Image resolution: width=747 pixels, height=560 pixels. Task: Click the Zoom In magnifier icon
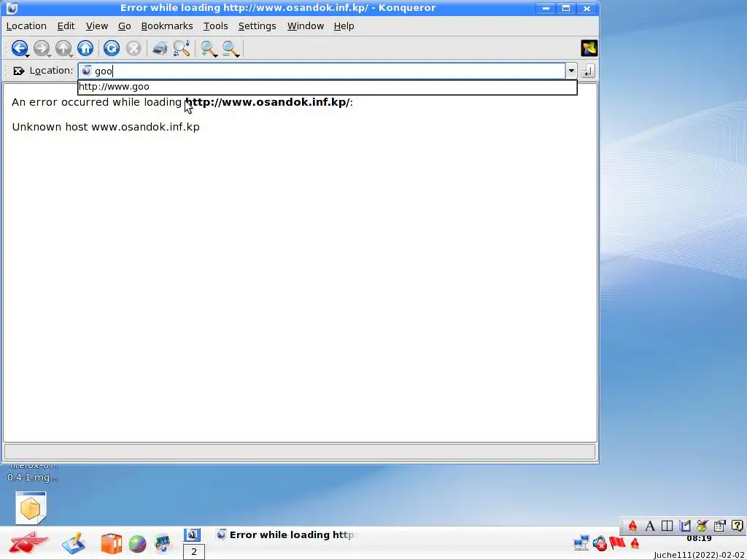pyautogui.click(x=207, y=47)
